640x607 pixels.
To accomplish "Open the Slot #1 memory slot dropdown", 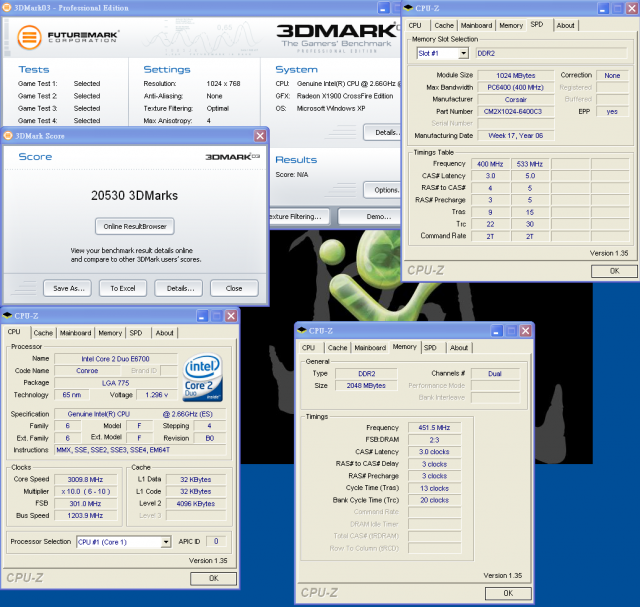I will pyautogui.click(x=463, y=53).
